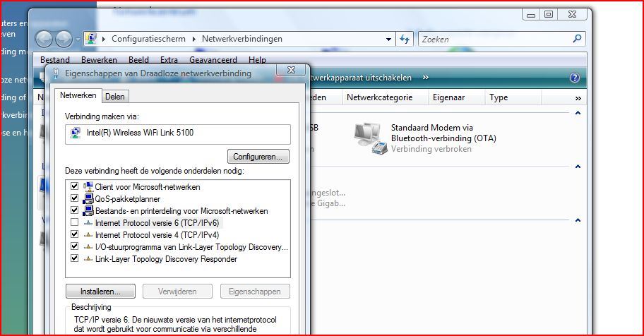Screen dimensions: 644x336
Task: Uncheck Internet Protocol versie 4 checkbox
Action: point(74,234)
